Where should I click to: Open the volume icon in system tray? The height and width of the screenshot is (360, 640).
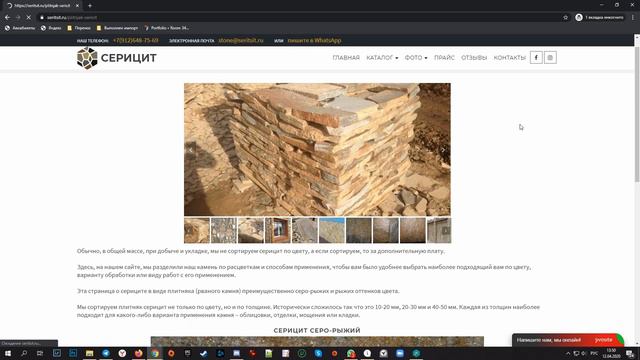(x=584, y=353)
